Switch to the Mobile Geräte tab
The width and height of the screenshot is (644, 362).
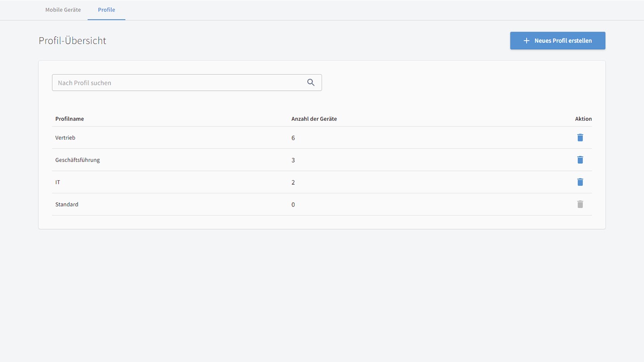point(63,10)
